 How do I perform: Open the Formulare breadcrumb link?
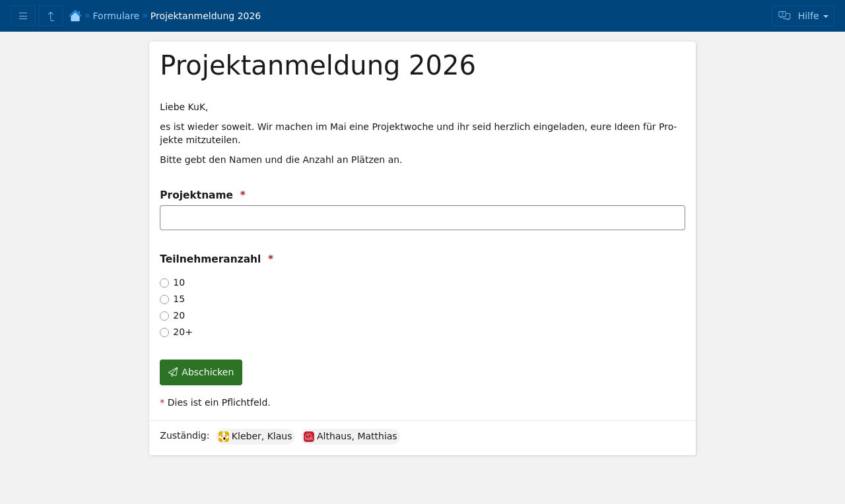pyautogui.click(x=116, y=16)
